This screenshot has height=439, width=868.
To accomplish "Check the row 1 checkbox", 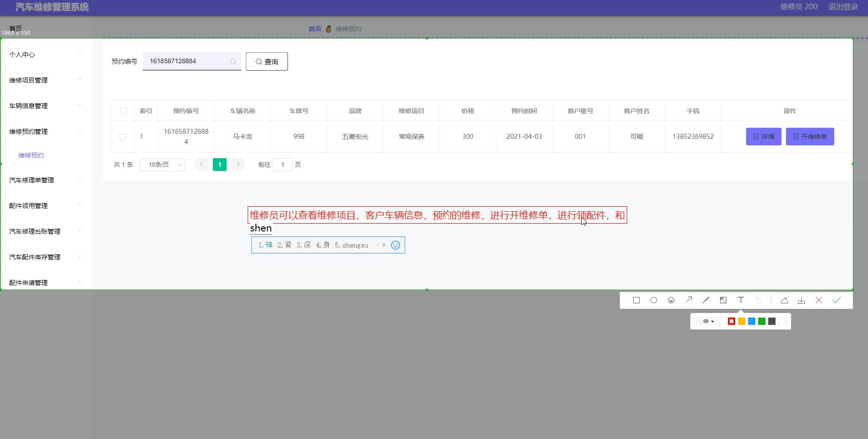I will click(x=123, y=137).
